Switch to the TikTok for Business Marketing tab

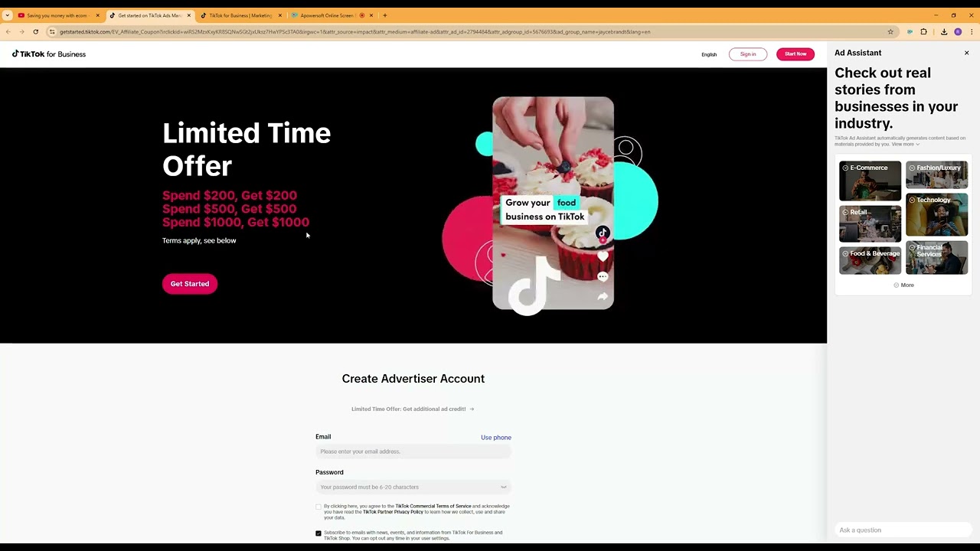click(240, 15)
